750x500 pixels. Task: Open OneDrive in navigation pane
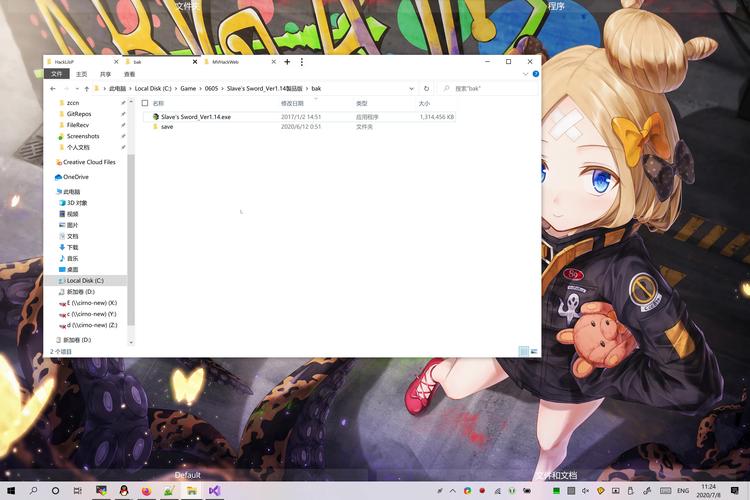pyautogui.click(x=72, y=177)
